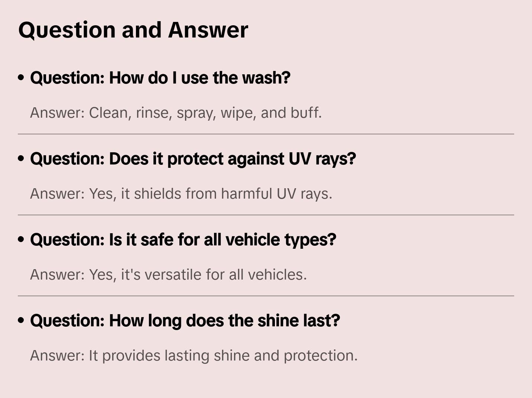Click the bullet beside the UV rays question
532x398 pixels.
tap(21, 159)
